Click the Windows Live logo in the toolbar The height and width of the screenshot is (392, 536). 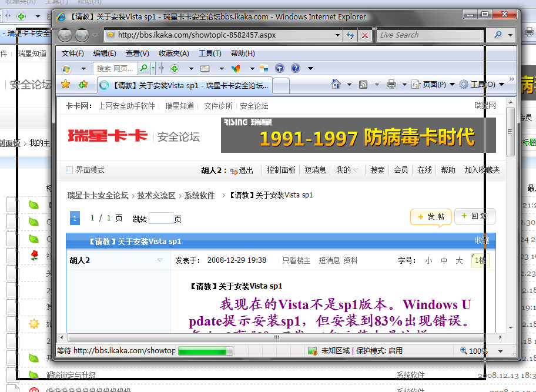pyautogui.click(x=66, y=69)
